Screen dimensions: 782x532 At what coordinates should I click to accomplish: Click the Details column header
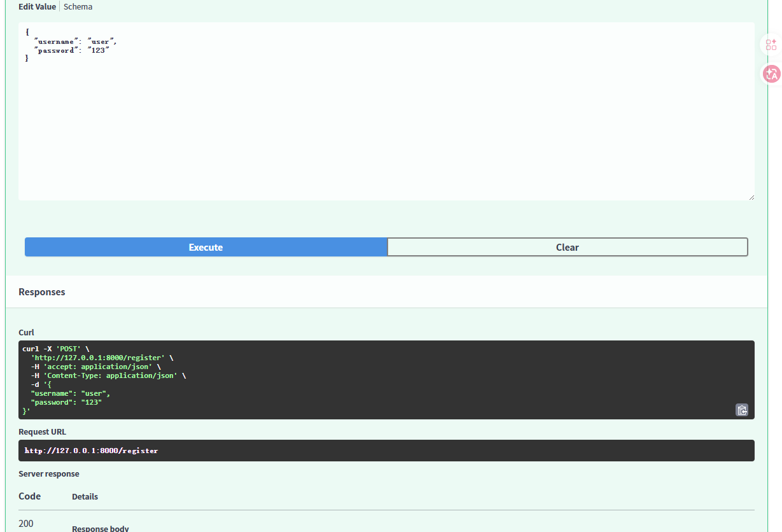85,496
